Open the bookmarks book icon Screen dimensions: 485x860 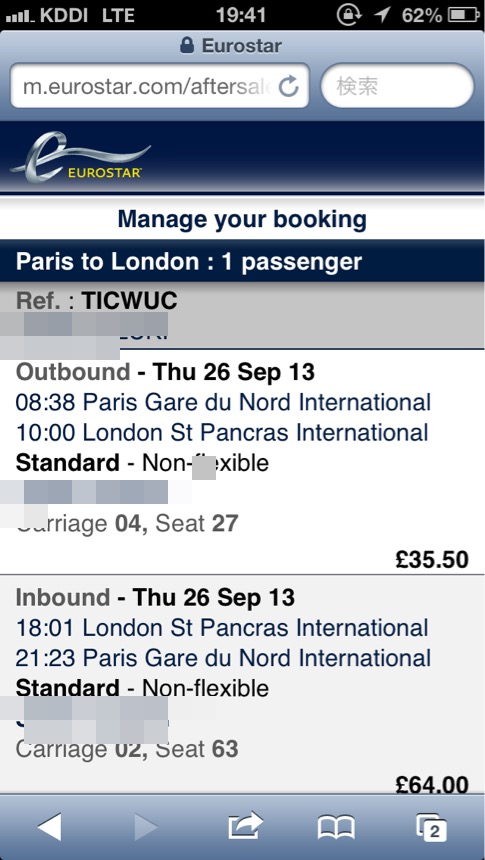coord(336,827)
